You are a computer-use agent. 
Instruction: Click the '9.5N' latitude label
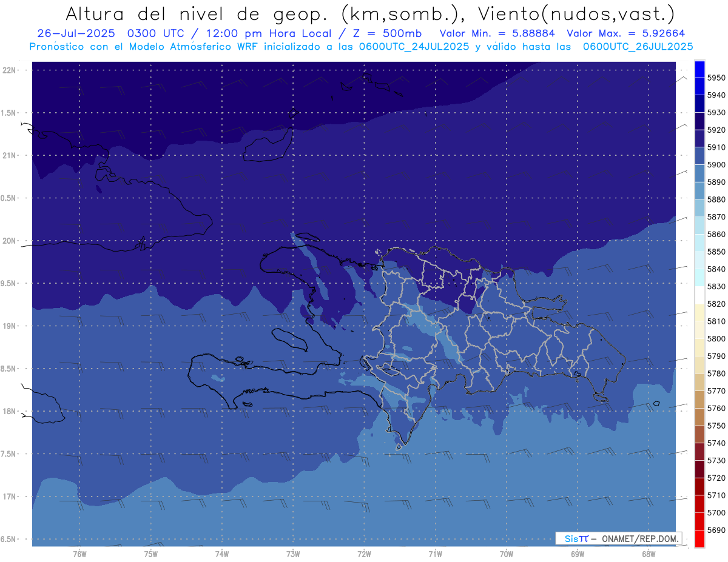point(9,283)
